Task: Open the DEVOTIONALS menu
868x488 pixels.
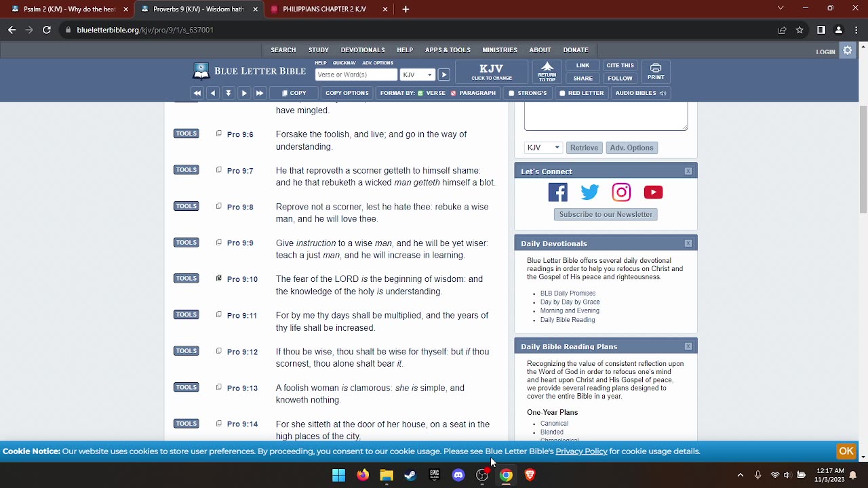Action: [363, 50]
